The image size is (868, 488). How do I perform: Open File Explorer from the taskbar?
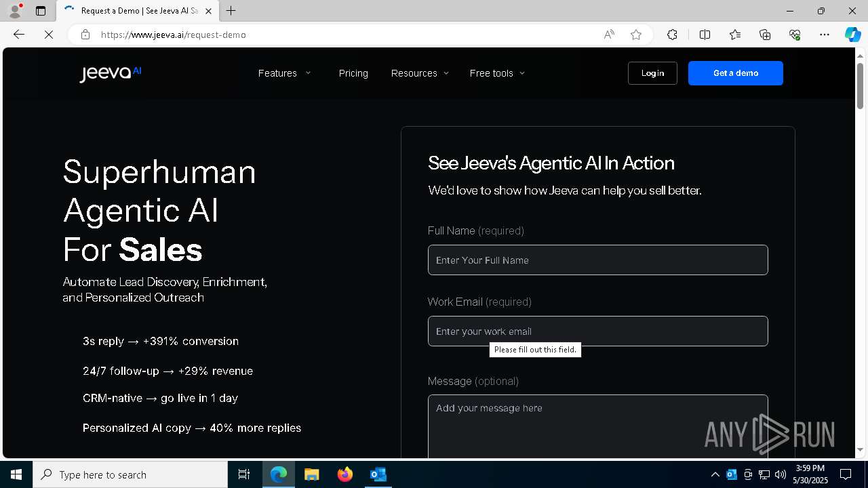coord(311,474)
